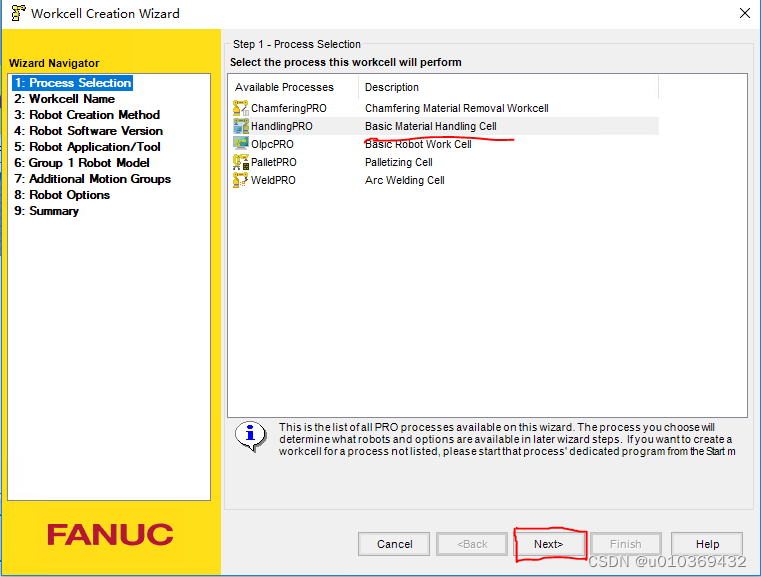Click 'Basic Material Handling Cell' description
Image resolution: width=761 pixels, height=577 pixels.
(430, 126)
